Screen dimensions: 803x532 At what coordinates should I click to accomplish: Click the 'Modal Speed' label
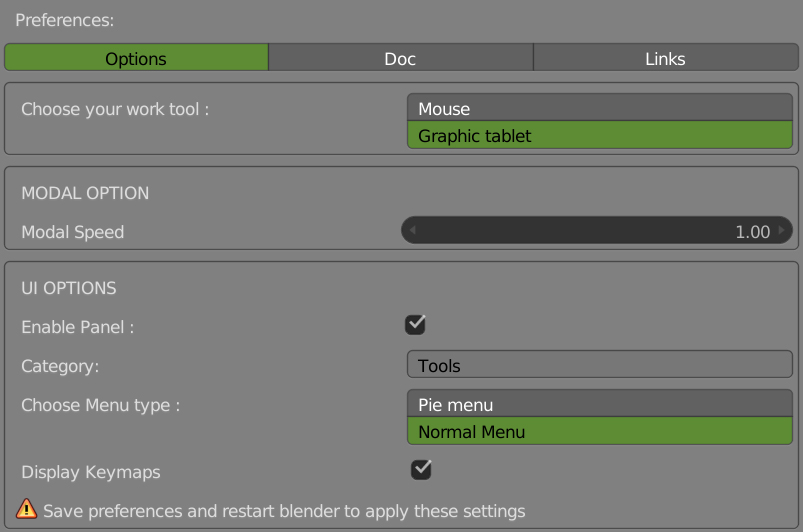click(73, 232)
